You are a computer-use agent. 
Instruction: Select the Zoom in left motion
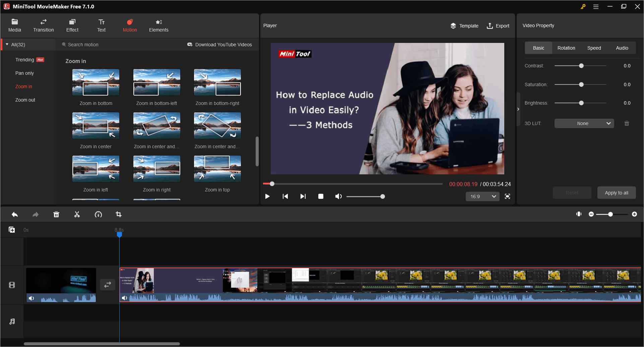click(x=96, y=169)
